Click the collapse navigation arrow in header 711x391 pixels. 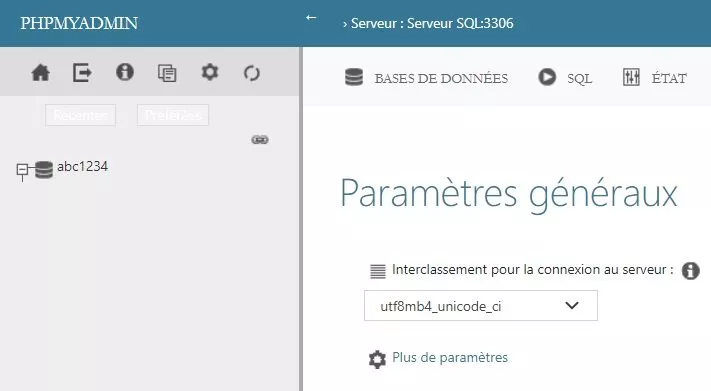click(x=311, y=18)
